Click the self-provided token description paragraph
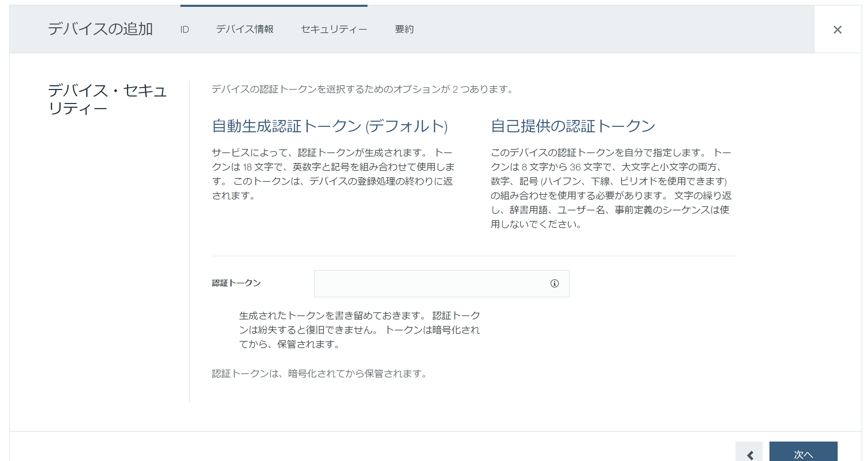This screenshot has width=868, height=461. coord(610,188)
